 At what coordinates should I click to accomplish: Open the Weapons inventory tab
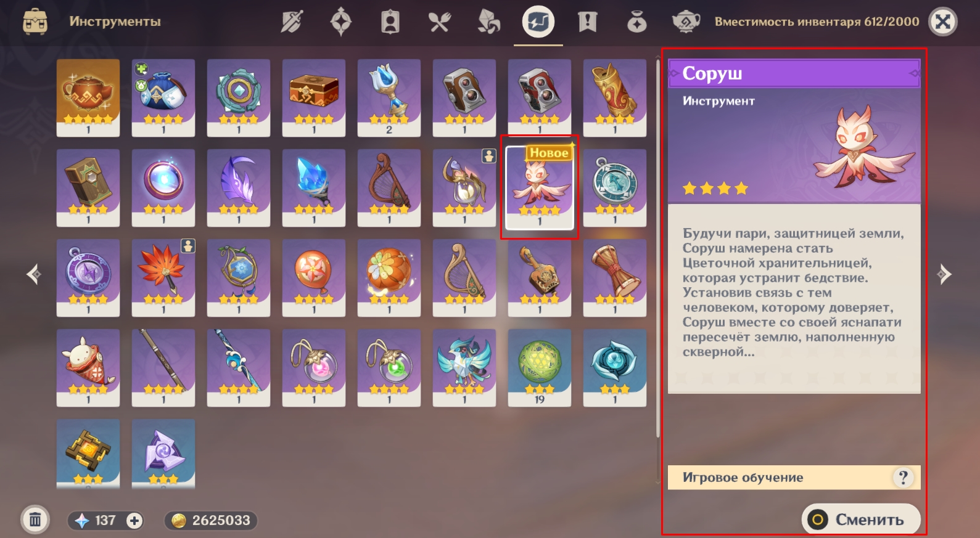pyautogui.click(x=292, y=22)
